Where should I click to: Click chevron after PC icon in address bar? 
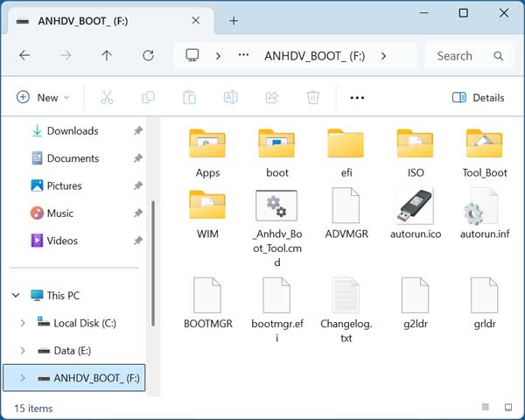[x=218, y=56]
